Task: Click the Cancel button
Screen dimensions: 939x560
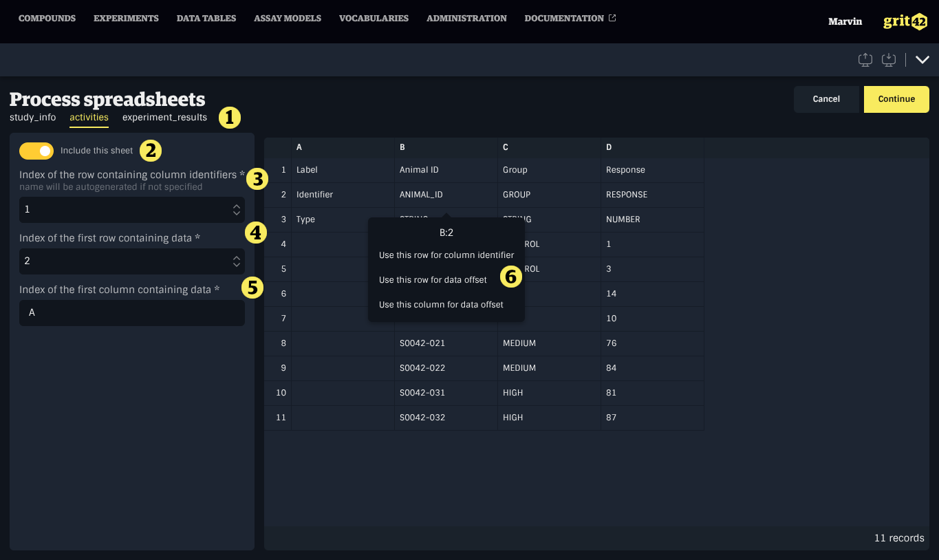Action: point(826,99)
